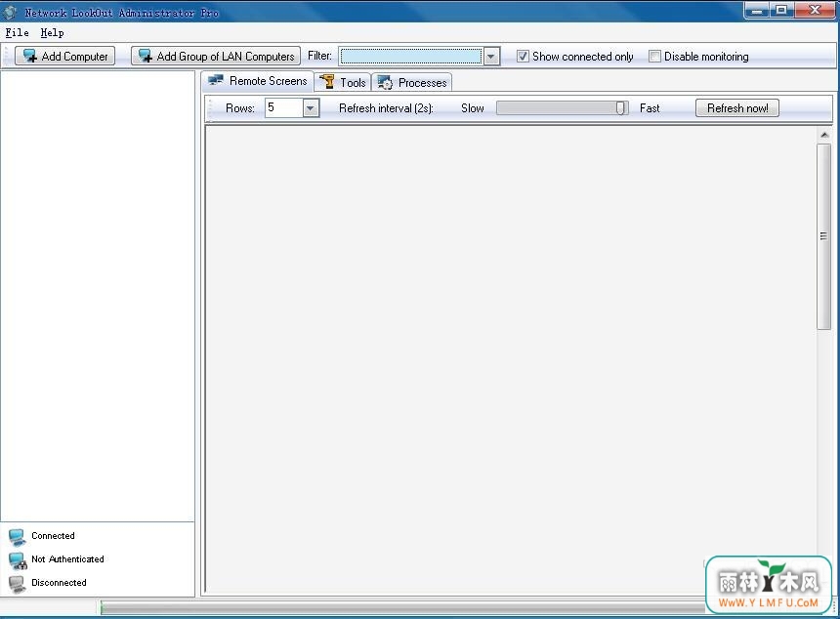Screen dimensions: 840x619
Task: Enable Disable monitoring checkbox
Action: click(x=654, y=57)
